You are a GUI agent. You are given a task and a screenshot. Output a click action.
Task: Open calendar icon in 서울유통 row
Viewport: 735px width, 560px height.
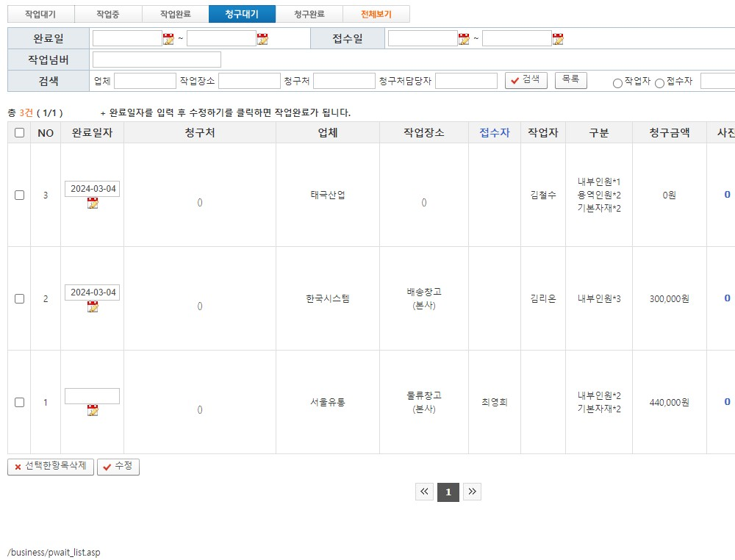[93, 411]
